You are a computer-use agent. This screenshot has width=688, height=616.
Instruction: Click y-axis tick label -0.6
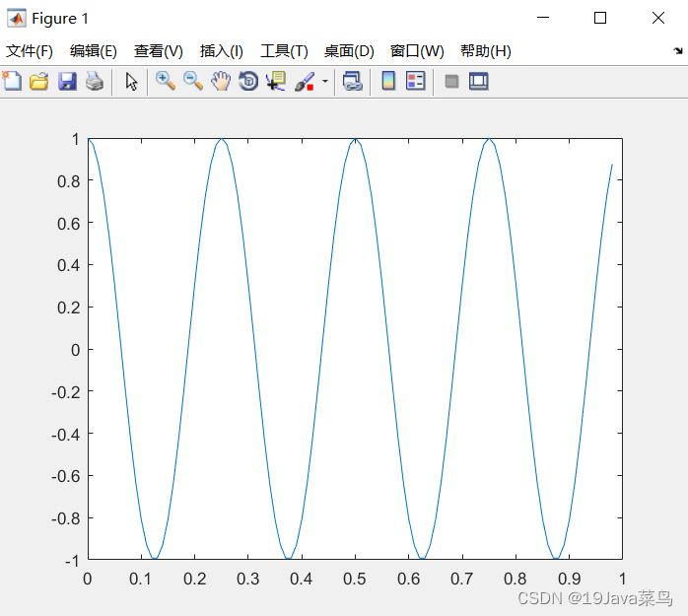click(66, 476)
